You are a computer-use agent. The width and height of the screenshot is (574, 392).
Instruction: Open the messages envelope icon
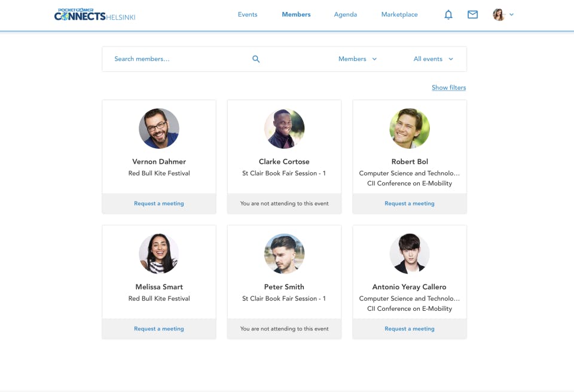(472, 15)
